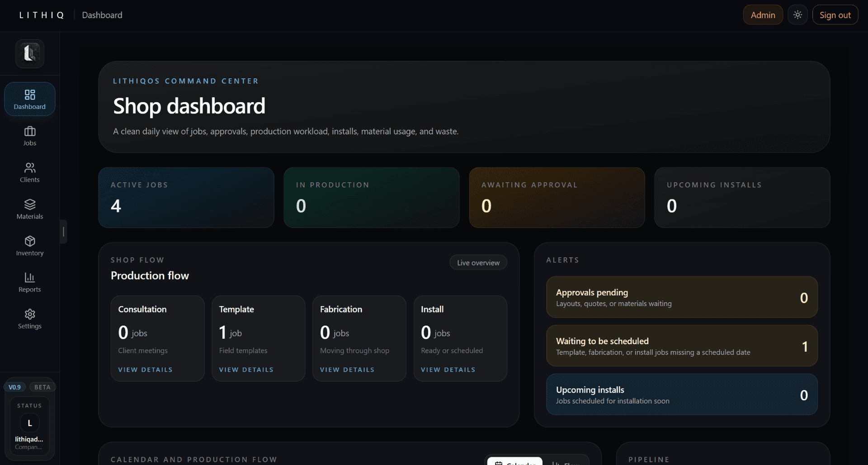Open the Approvals pending alert
The height and width of the screenshot is (465, 868).
tap(682, 297)
